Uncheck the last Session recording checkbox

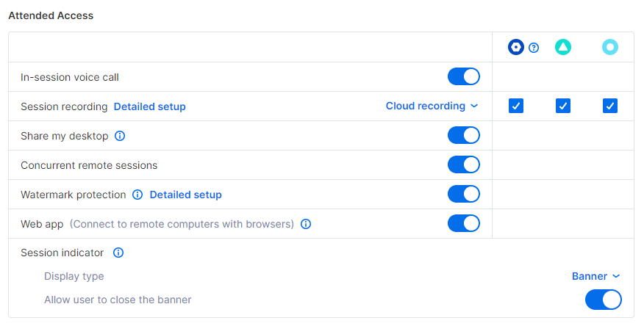tap(610, 106)
